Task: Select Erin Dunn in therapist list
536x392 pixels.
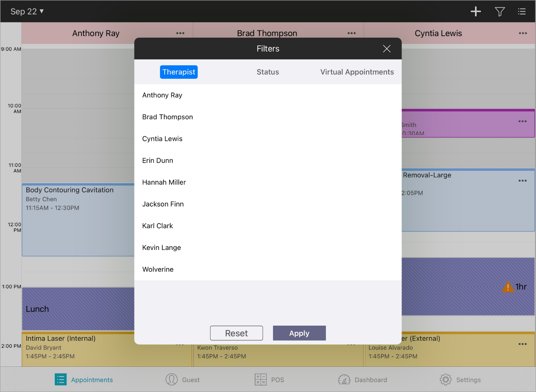Action: pyautogui.click(x=158, y=161)
